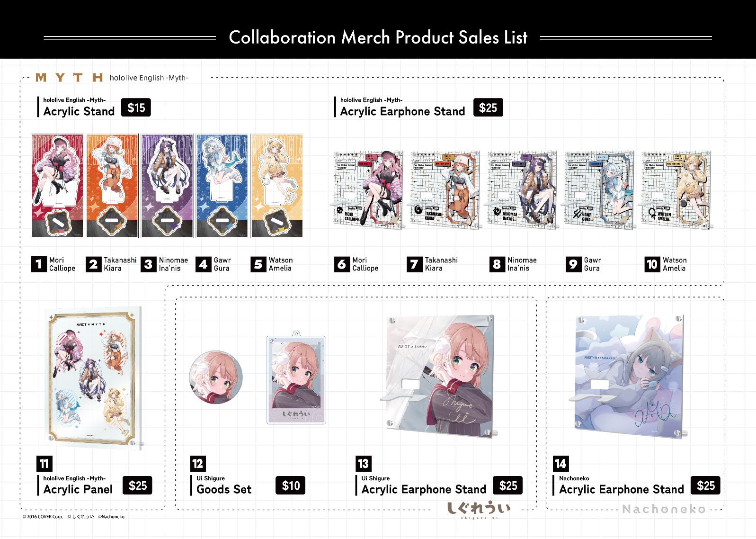Open the Mori Calliope acrylic stand image
The height and width of the screenshot is (539, 756).
tap(57, 186)
